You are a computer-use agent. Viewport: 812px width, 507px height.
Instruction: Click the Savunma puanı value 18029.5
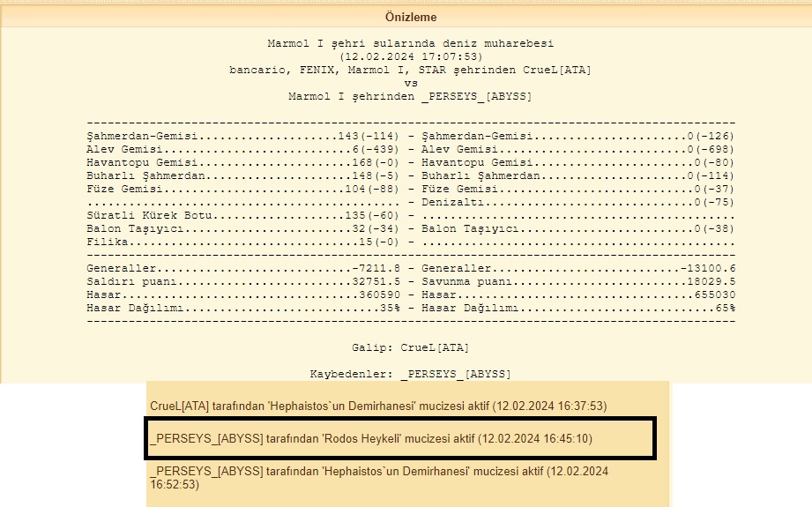(711, 282)
